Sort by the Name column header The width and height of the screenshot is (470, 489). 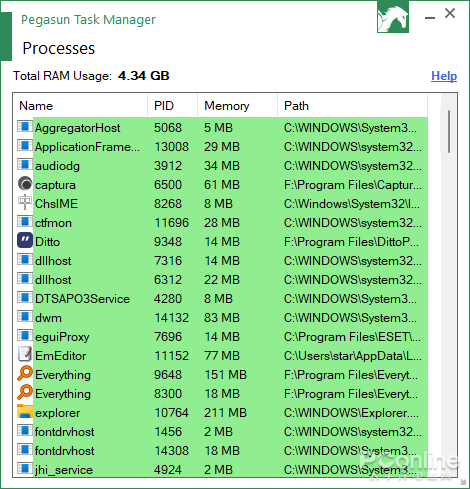(80, 106)
